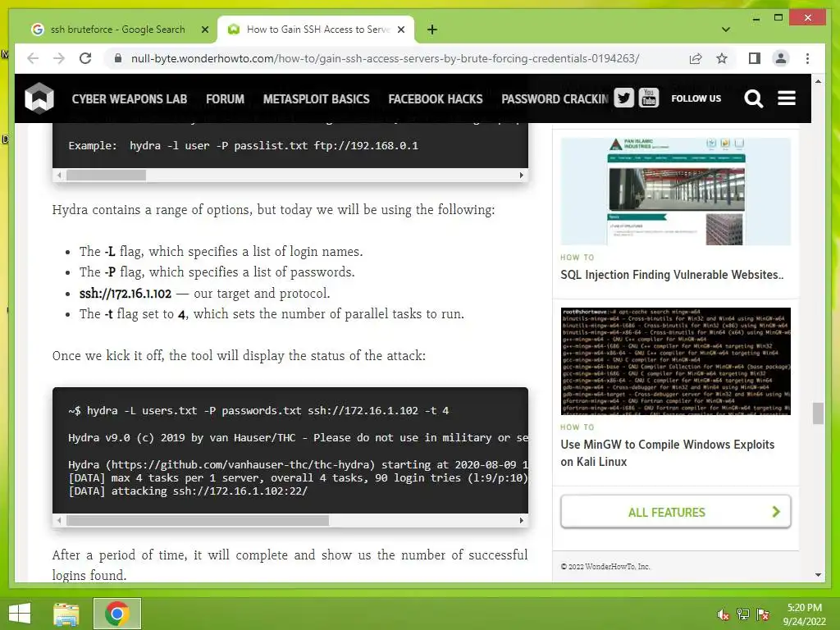Open the Action Center flag icon
Image resolution: width=840 pixels, height=630 pixels.
coord(762,614)
